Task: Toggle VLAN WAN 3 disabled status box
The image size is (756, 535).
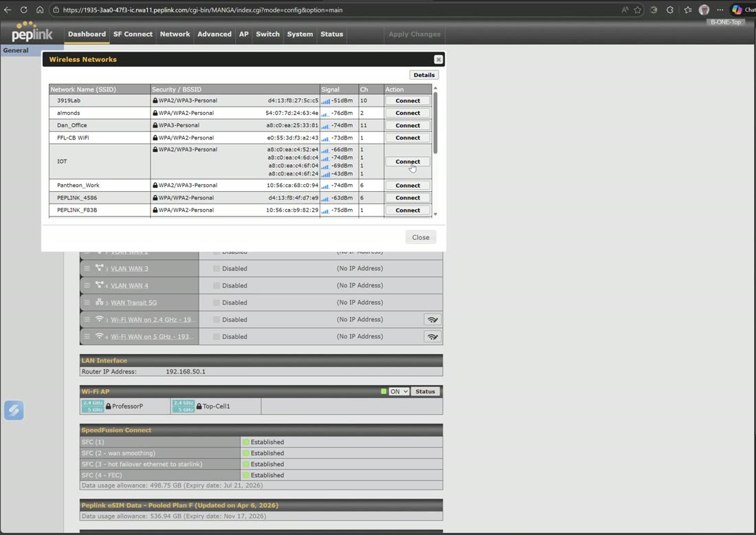Action: [216, 269]
